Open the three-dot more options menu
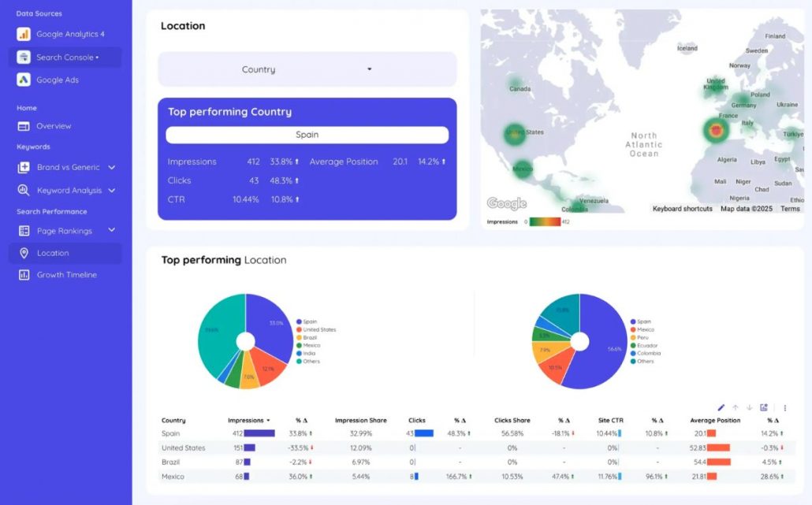Viewport: 812px width, 505px height. pos(784,407)
